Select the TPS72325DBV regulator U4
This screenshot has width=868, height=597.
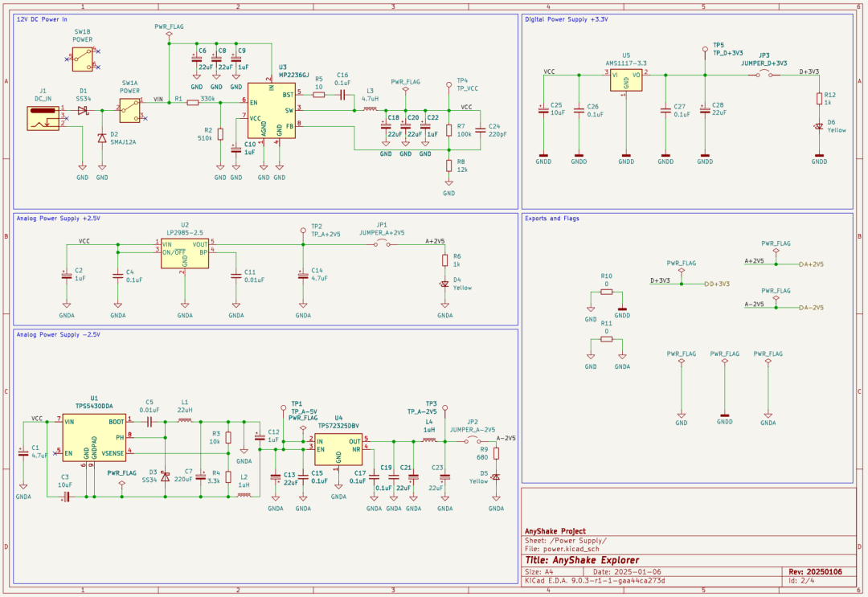[338, 448]
